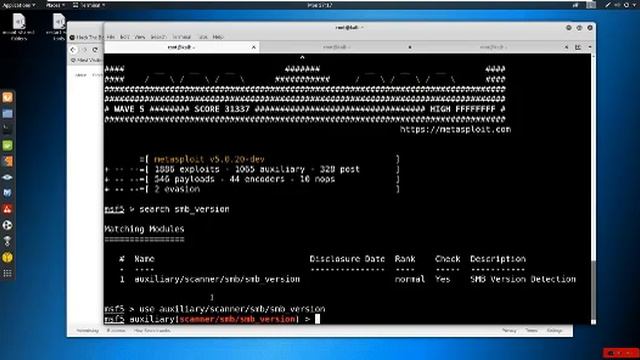Go back in the browser window
Image resolution: width=640 pixels, height=360 pixels.
(x=73, y=50)
